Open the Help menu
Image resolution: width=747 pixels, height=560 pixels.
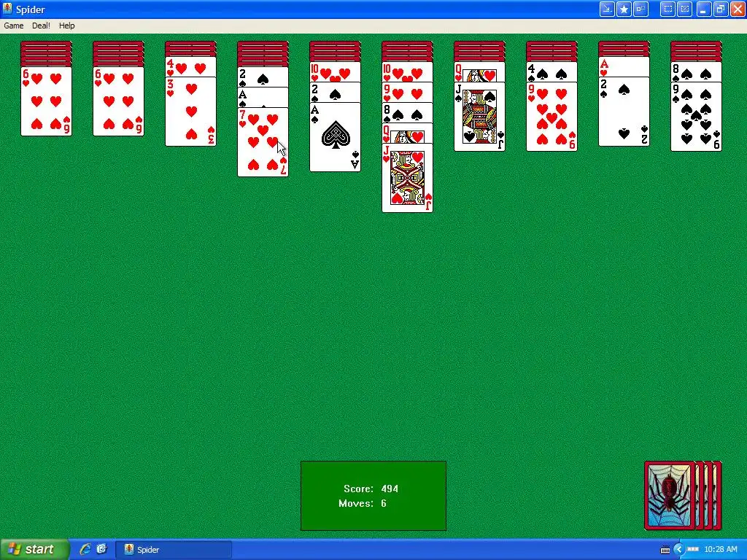click(x=66, y=26)
